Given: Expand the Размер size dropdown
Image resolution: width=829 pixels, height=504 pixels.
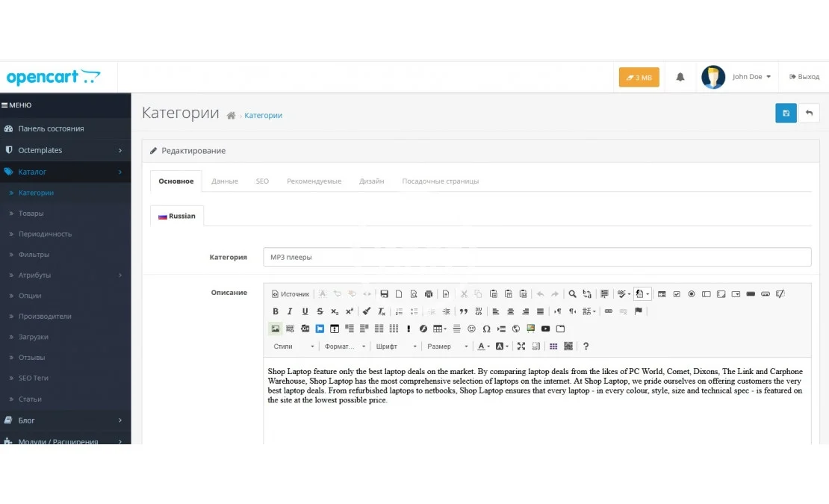Looking at the screenshot, I should pyautogui.click(x=447, y=346).
